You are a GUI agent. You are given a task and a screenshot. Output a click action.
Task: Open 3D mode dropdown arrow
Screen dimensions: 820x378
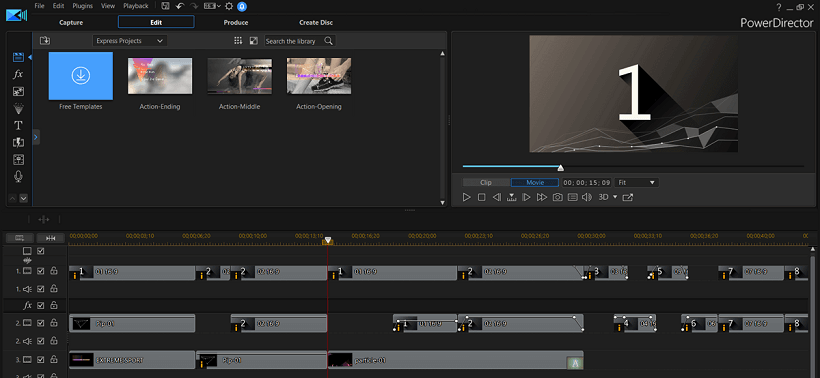click(x=615, y=197)
